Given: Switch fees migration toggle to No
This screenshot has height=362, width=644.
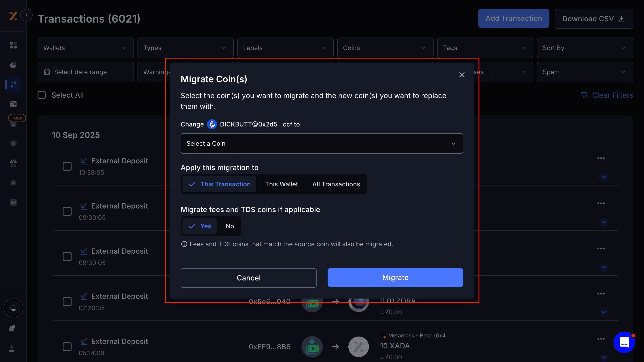Looking at the screenshot, I should coord(229,226).
